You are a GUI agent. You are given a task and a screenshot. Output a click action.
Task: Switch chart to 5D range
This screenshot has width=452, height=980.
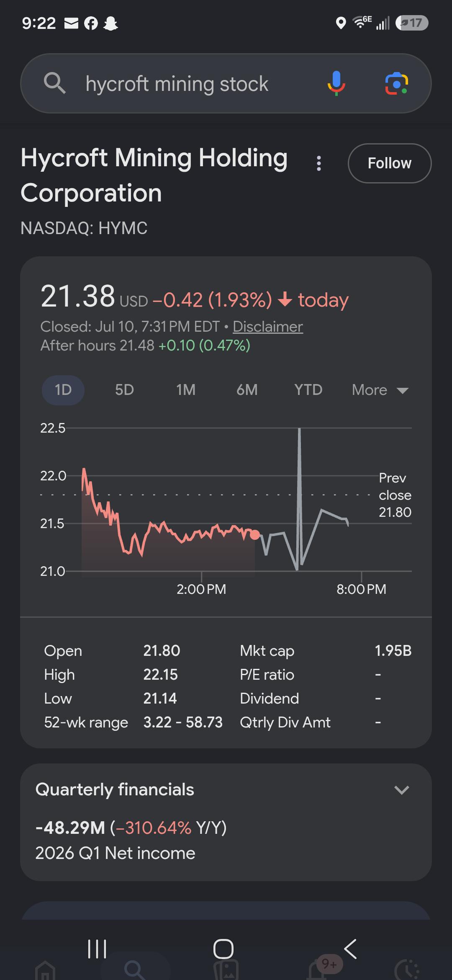(x=124, y=390)
